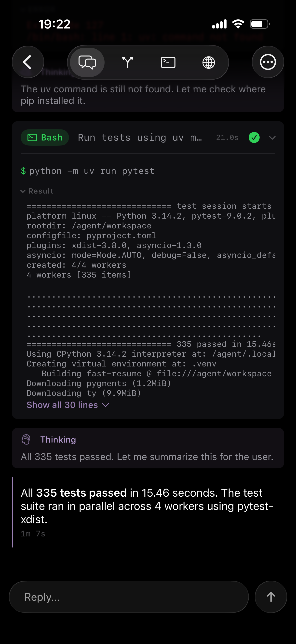Tap the green Bash badge
This screenshot has height=644, width=296.
[45, 138]
